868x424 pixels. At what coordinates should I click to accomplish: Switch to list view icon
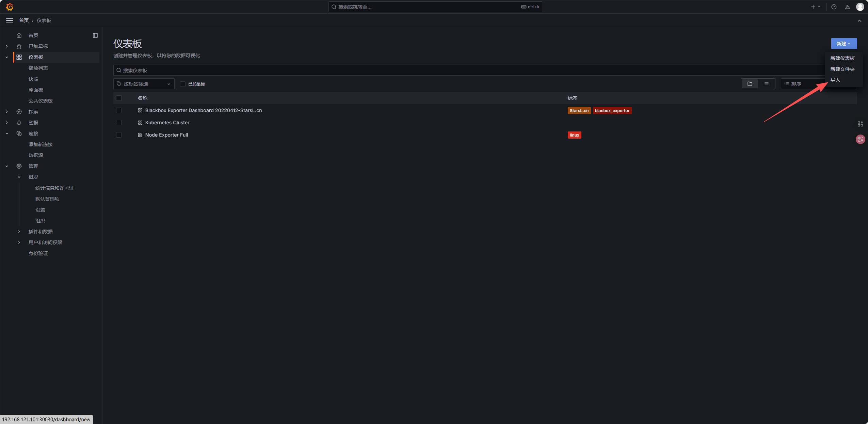click(x=766, y=84)
